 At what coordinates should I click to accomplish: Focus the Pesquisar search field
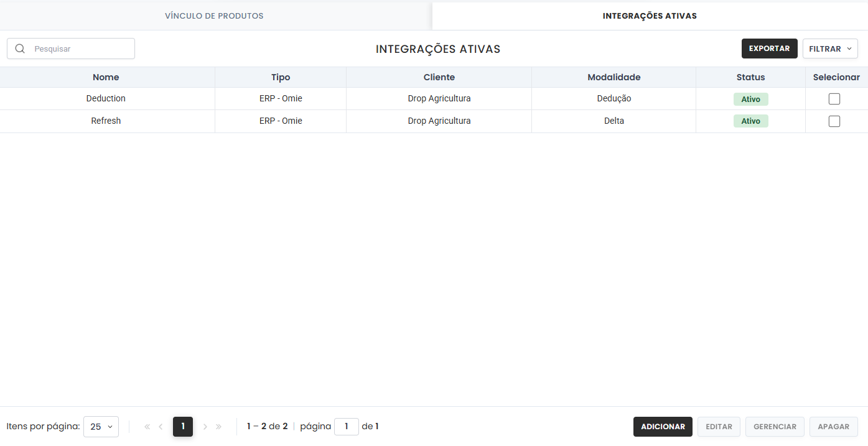pos(71,49)
